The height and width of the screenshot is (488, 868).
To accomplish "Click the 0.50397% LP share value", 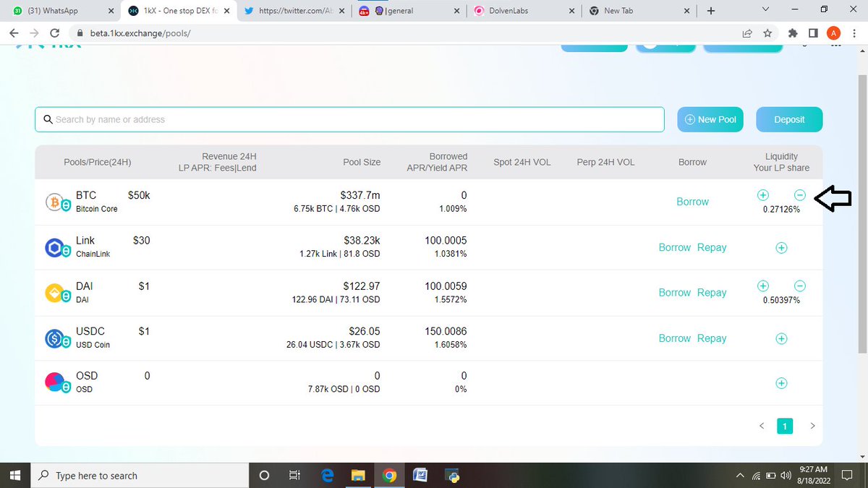I will [781, 300].
